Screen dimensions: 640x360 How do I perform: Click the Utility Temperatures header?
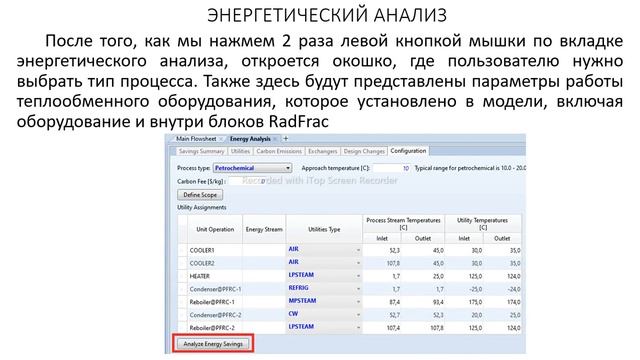click(483, 224)
